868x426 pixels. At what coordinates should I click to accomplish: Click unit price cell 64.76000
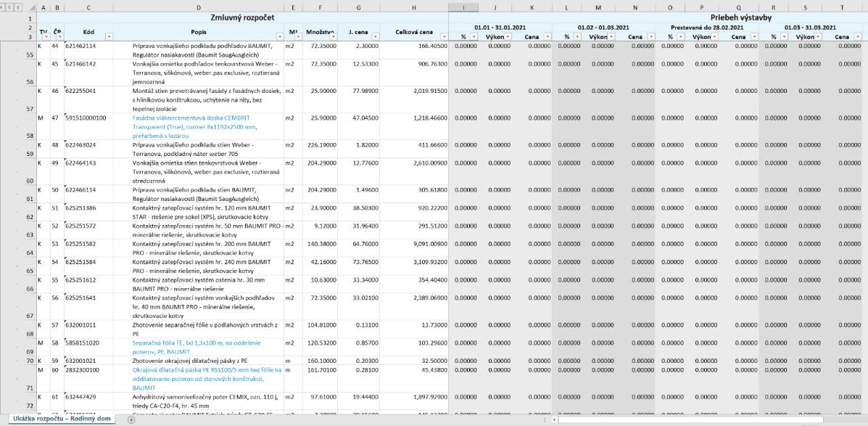[358, 248]
